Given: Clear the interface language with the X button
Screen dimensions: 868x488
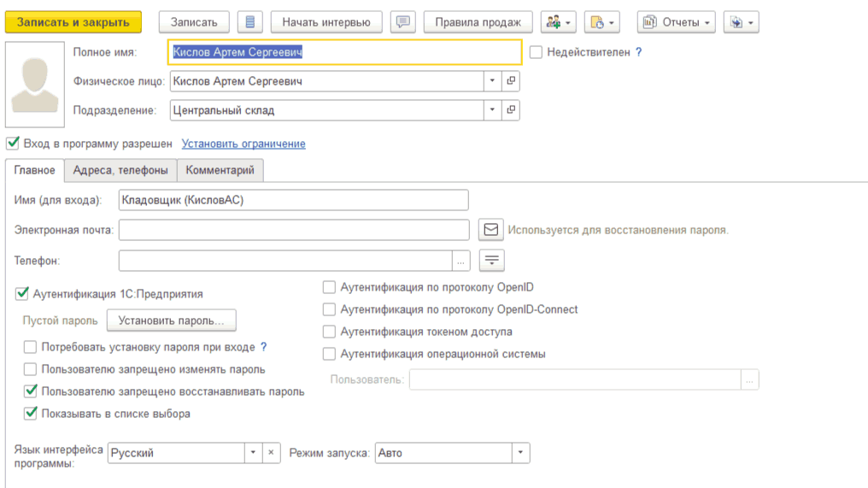Looking at the screenshot, I should pyautogui.click(x=271, y=453).
